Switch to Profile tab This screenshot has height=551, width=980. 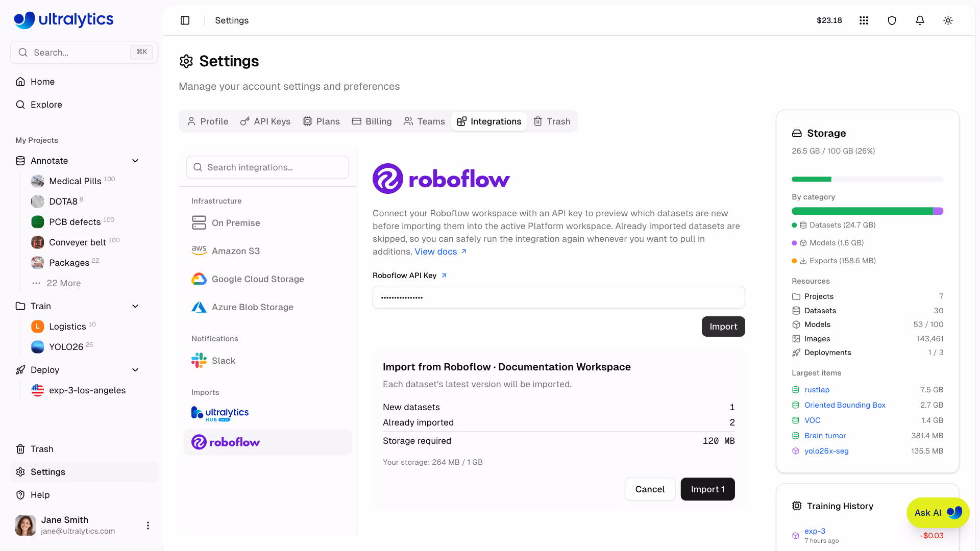point(207,121)
